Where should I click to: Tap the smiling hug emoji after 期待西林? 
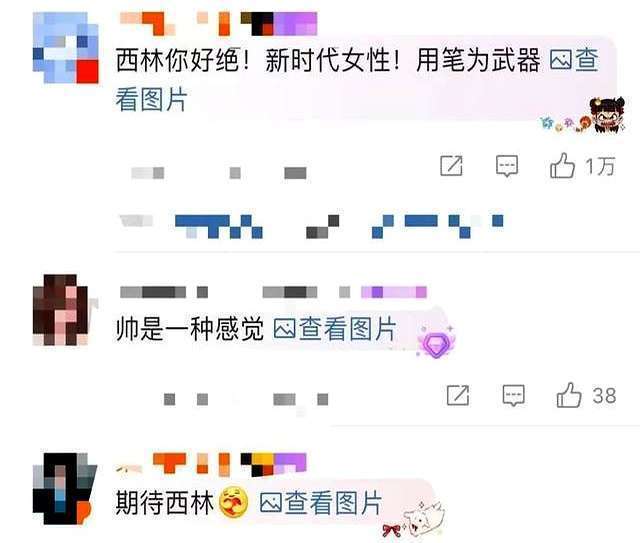(x=233, y=502)
